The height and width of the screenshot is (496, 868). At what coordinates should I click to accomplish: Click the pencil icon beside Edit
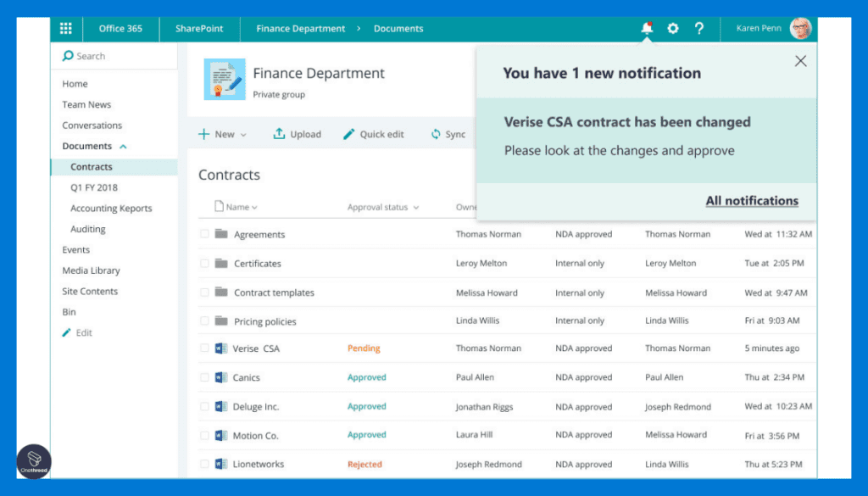66,332
